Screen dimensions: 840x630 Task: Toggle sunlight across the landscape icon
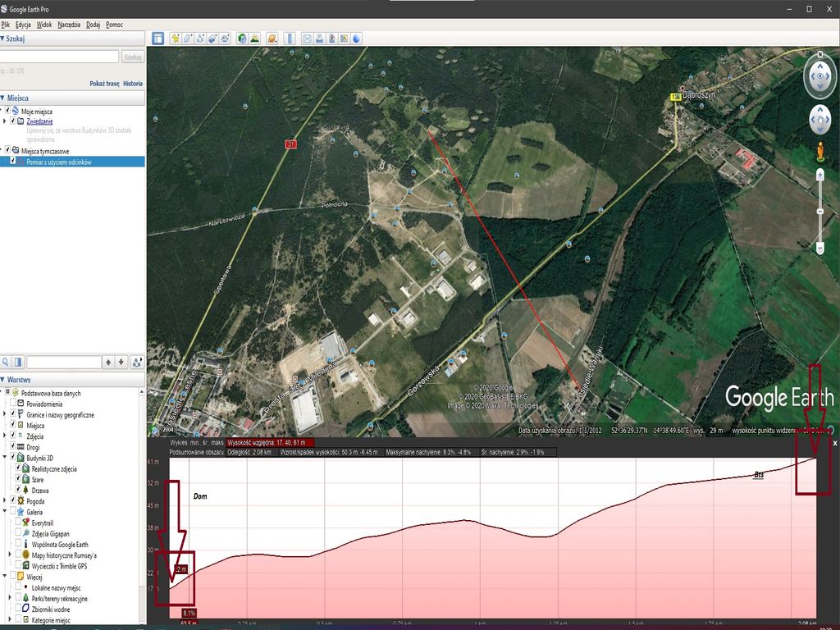coord(254,38)
